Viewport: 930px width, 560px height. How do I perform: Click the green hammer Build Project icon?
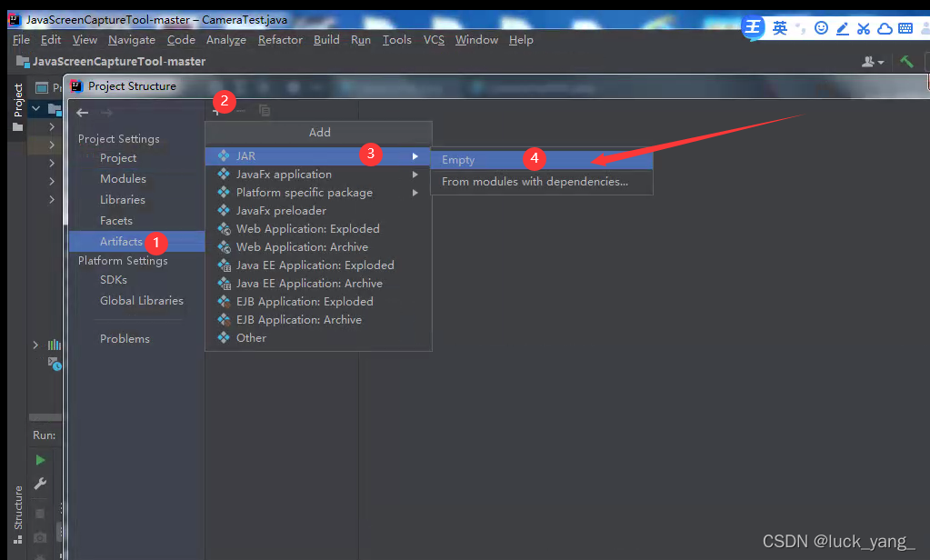point(906,61)
